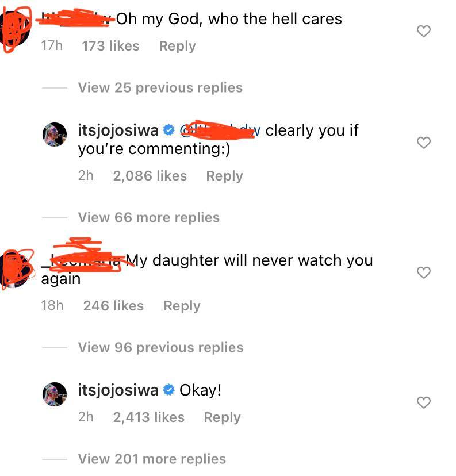Expand View 25 previous replies
The width and height of the screenshot is (456, 476).
(160, 88)
